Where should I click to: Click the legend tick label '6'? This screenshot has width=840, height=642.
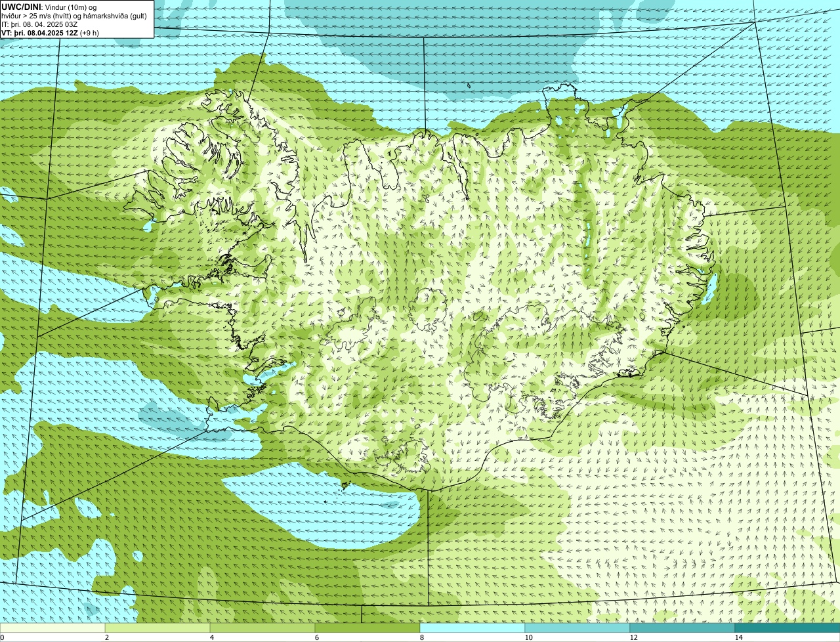click(x=316, y=637)
